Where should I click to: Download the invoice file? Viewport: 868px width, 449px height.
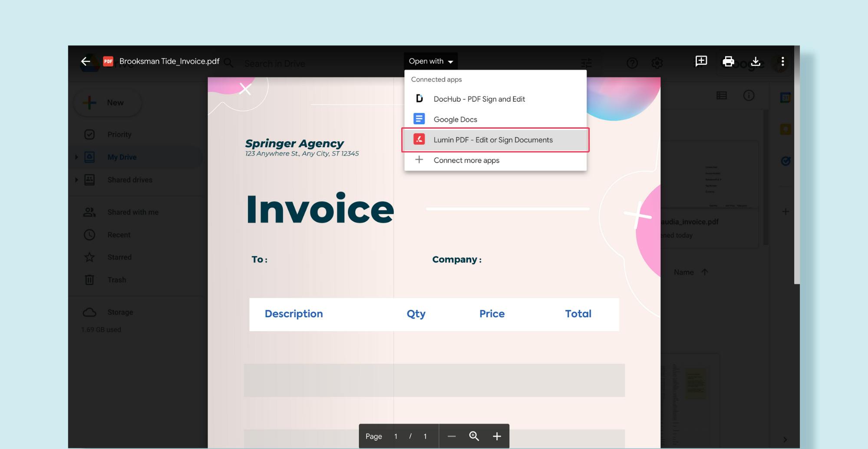point(756,61)
